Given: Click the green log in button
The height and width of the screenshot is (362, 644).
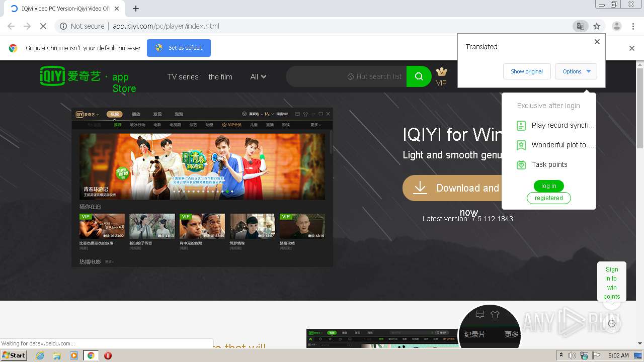Looking at the screenshot, I should click(x=549, y=186).
